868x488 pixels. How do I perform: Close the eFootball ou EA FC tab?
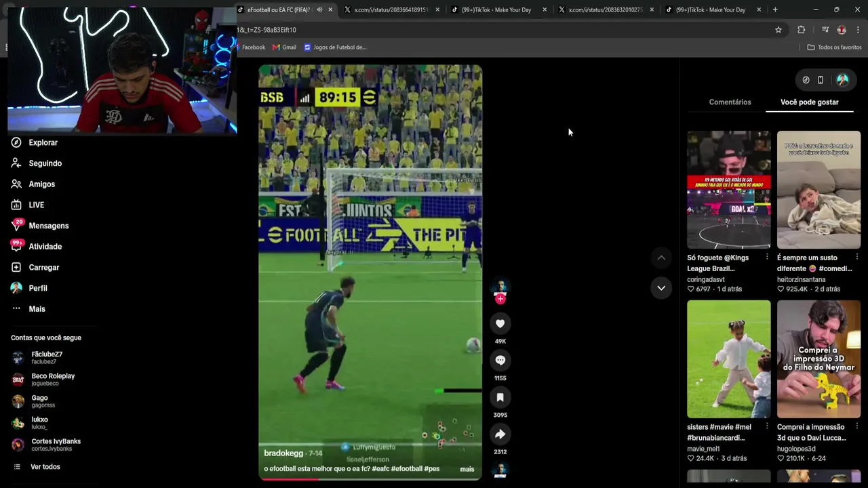pyautogui.click(x=330, y=9)
